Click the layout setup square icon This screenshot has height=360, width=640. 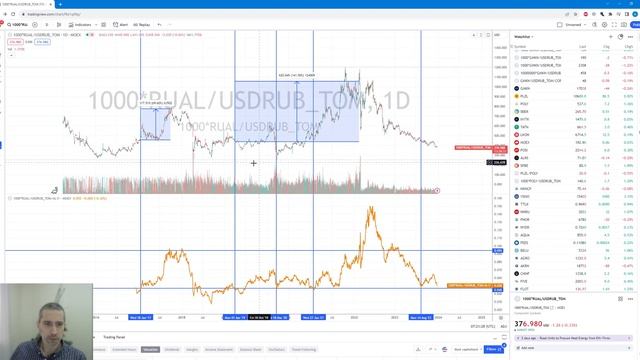(x=560, y=25)
